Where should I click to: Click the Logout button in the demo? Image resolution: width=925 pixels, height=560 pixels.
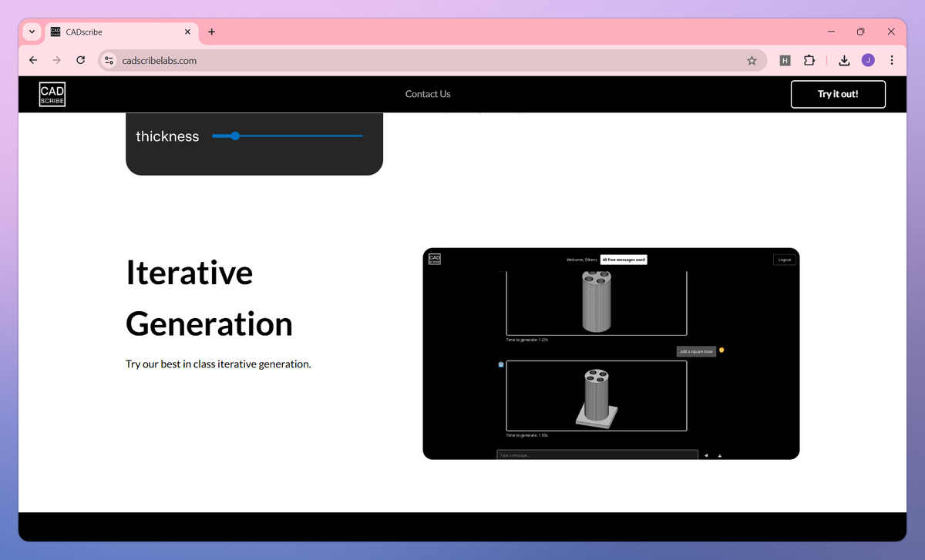tap(785, 260)
